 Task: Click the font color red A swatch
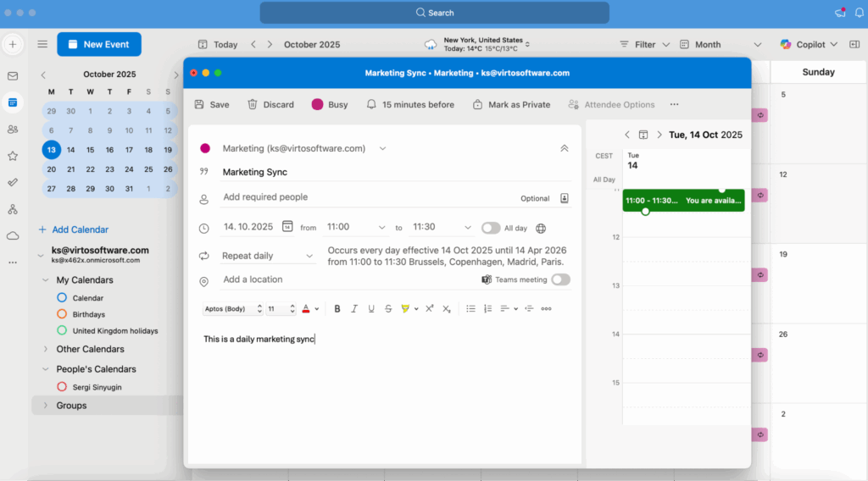click(305, 308)
